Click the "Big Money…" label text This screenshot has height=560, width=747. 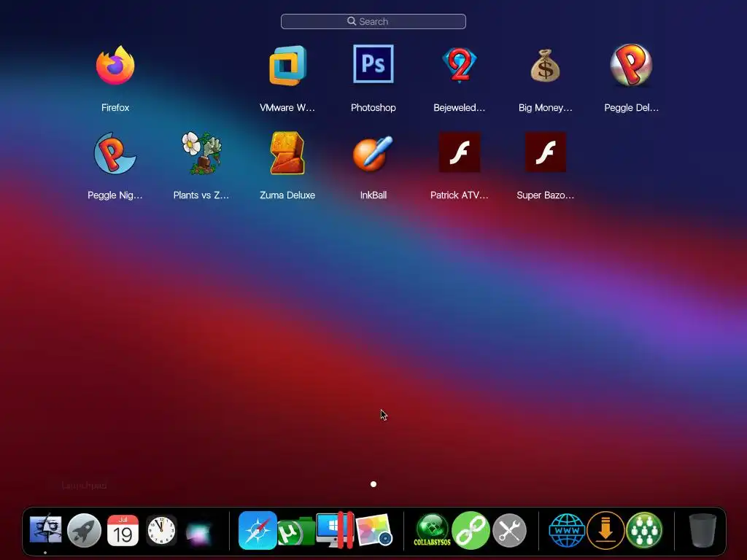546,108
